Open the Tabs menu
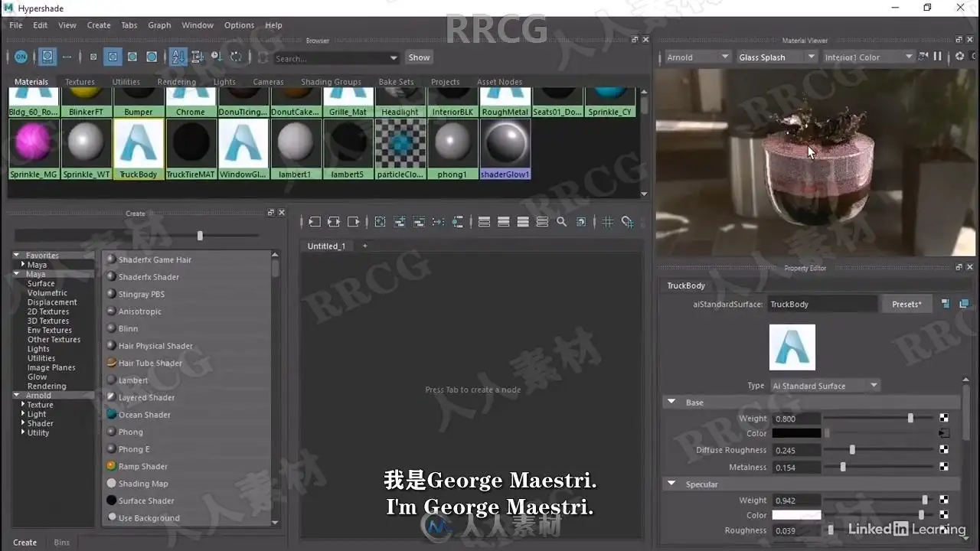 point(129,25)
